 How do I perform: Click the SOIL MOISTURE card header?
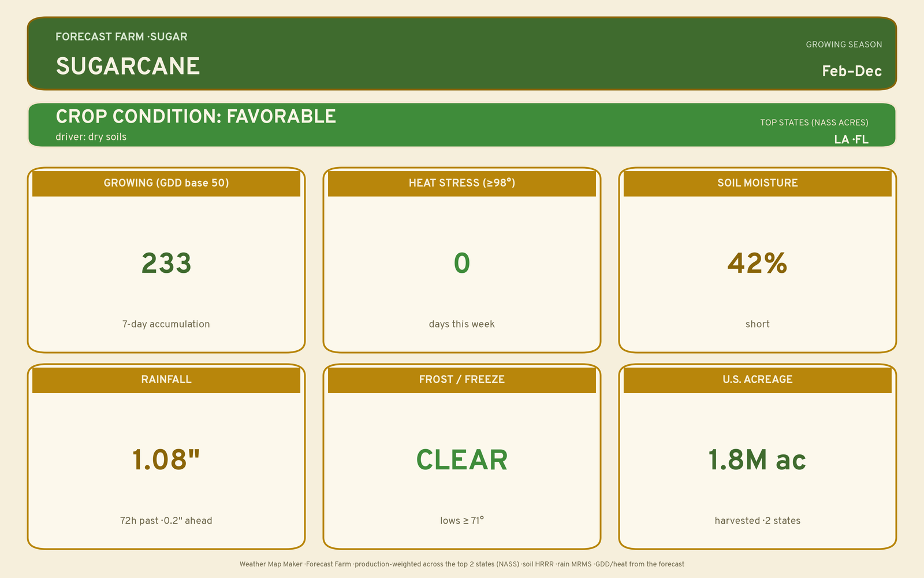click(x=758, y=183)
